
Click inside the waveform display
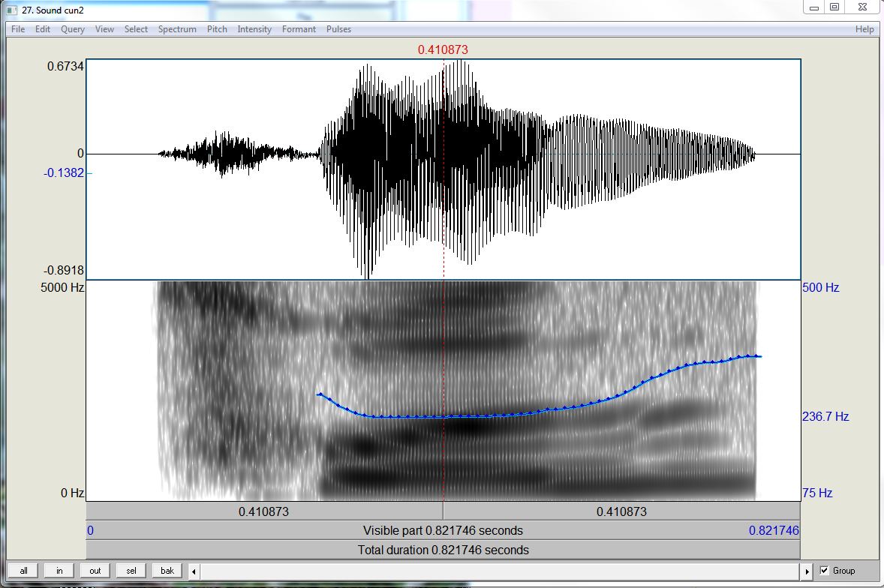pyautogui.click(x=444, y=169)
